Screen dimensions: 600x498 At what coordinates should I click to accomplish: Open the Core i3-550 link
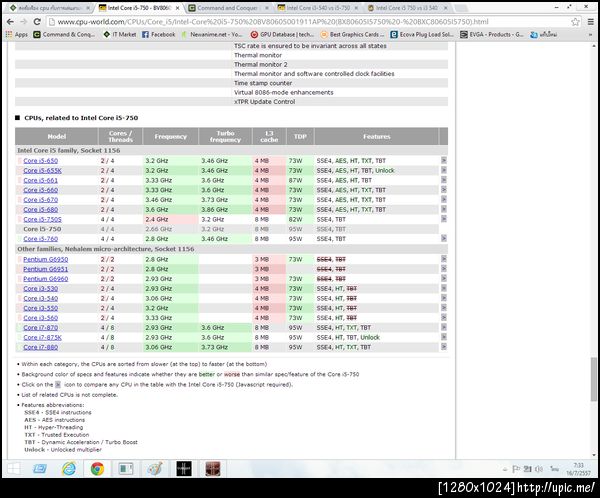[x=41, y=308]
